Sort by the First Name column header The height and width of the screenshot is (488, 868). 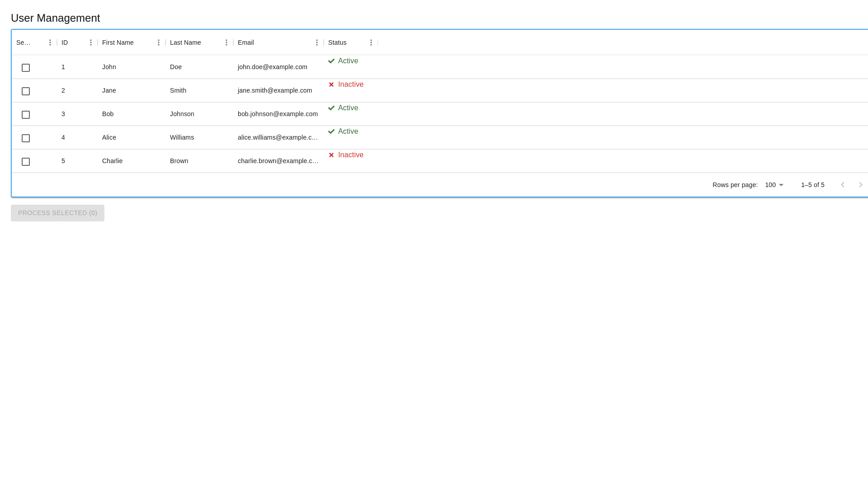click(118, 42)
